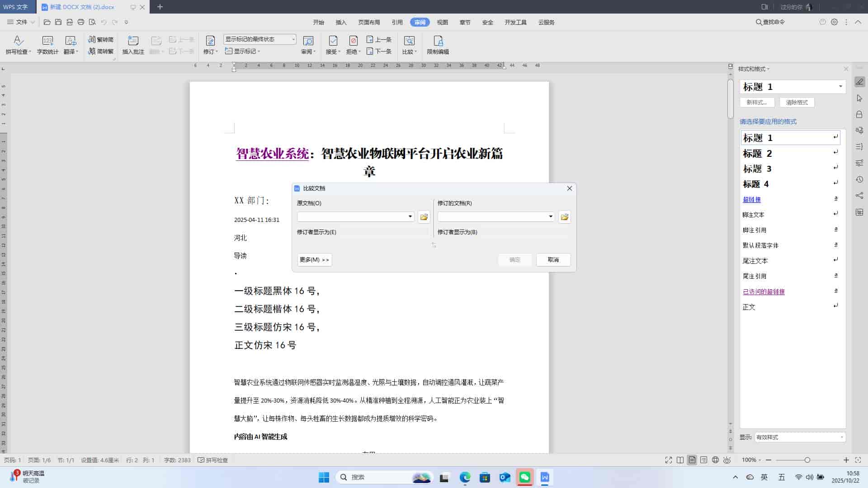The width and height of the screenshot is (868, 488).
Task: Click the 比较 compare documents icon
Action: (x=409, y=41)
